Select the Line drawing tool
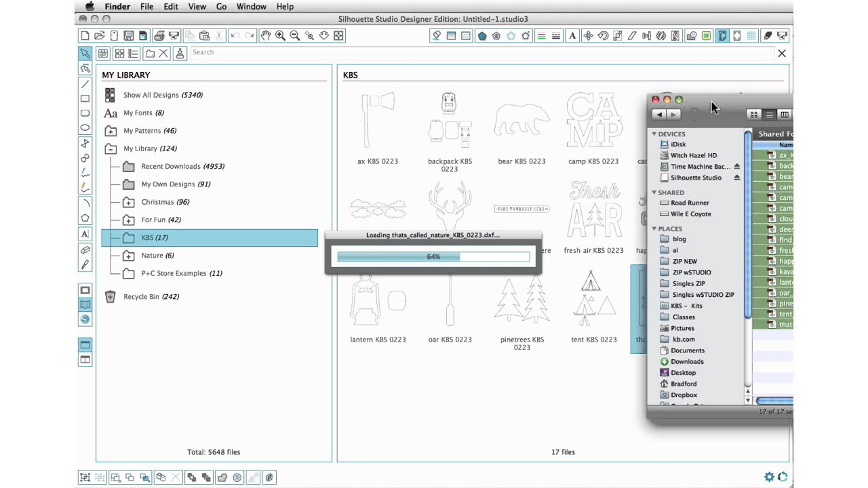Viewport: 868px width, 488px height. 85,84
